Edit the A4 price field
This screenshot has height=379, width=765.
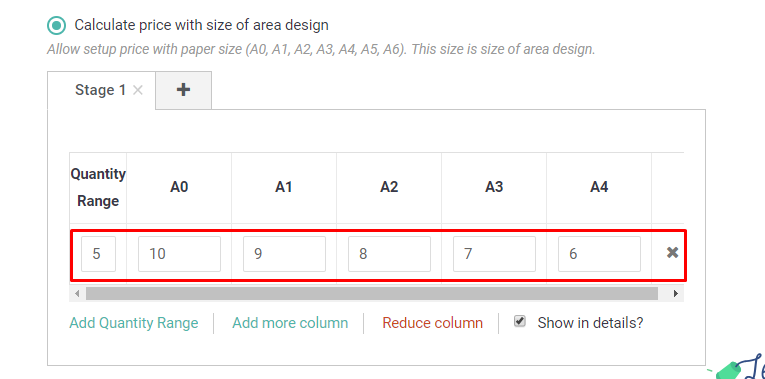click(599, 254)
